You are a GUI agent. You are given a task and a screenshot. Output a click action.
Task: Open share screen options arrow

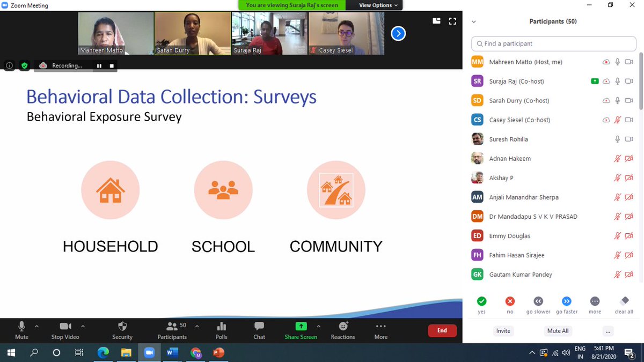pyautogui.click(x=318, y=326)
